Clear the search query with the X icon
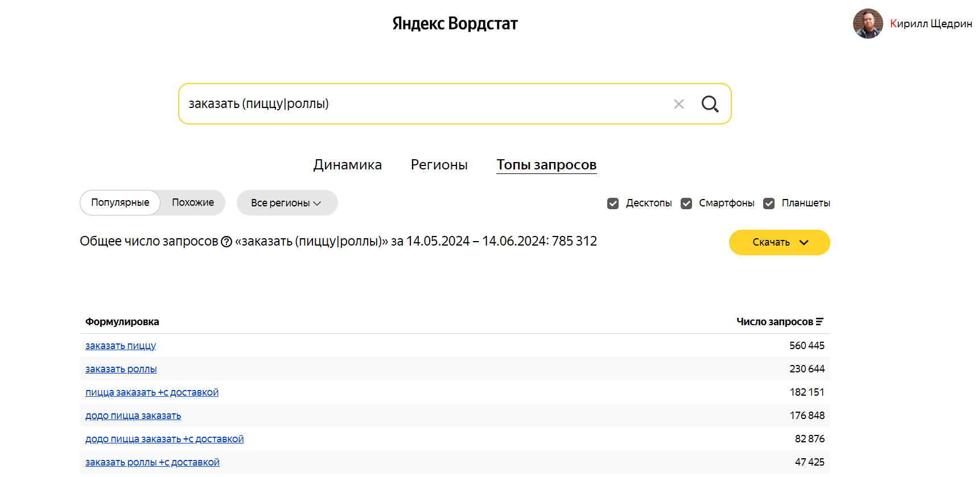 [678, 104]
